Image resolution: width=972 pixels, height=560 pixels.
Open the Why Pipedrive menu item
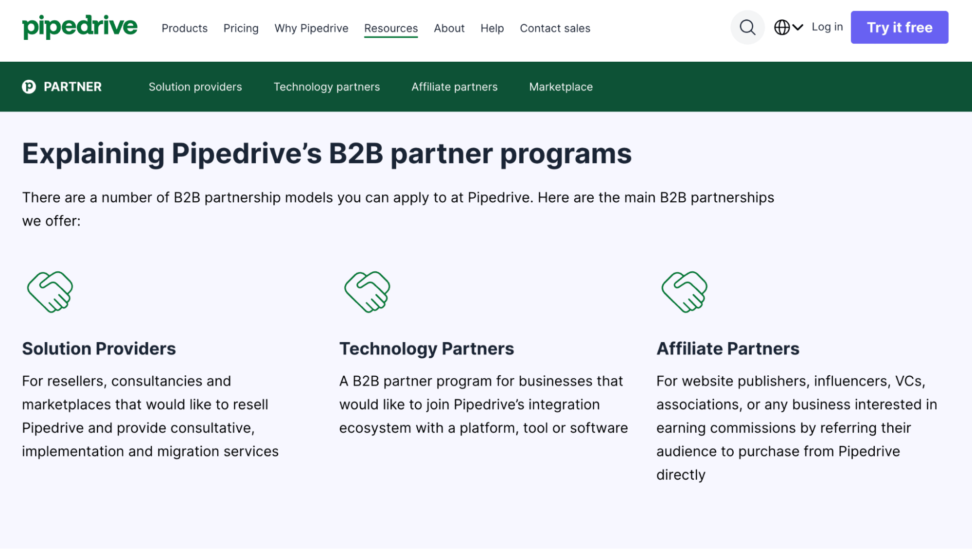click(x=311, y=28)
